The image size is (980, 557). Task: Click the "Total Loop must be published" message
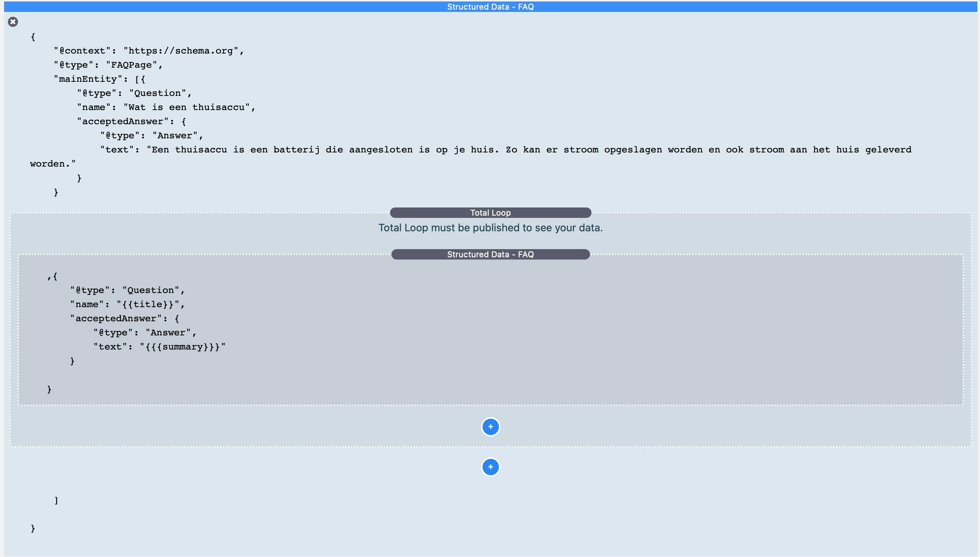coord(490,228)
